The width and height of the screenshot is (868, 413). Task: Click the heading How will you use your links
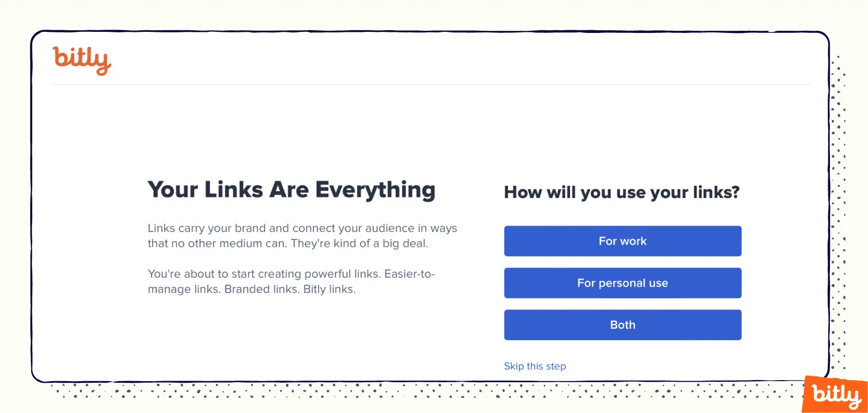621,192
